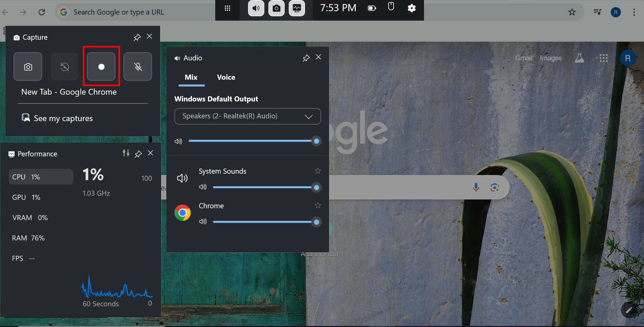The image size is (644, 327).
Task: Favorite System Sounds using its star
Action: click(x=318, y=171)
